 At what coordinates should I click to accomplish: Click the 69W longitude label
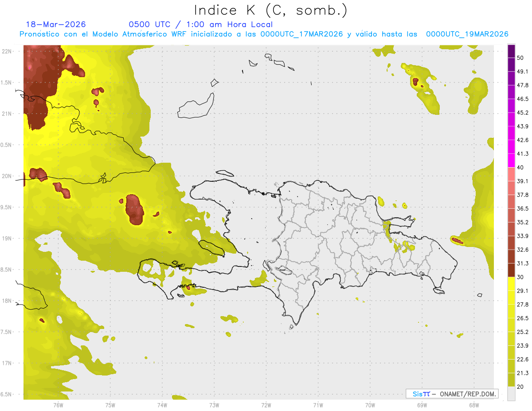422,405
